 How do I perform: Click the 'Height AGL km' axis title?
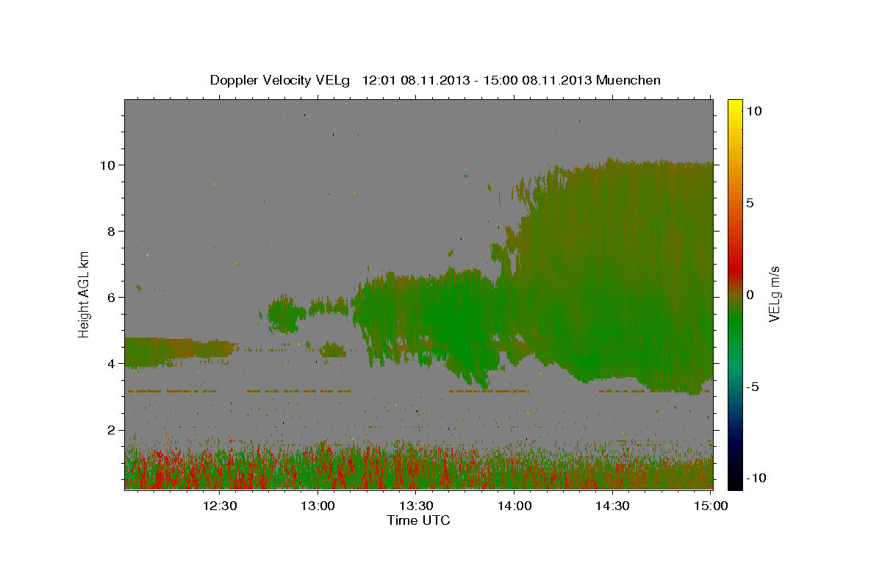[x=85, y=294]
